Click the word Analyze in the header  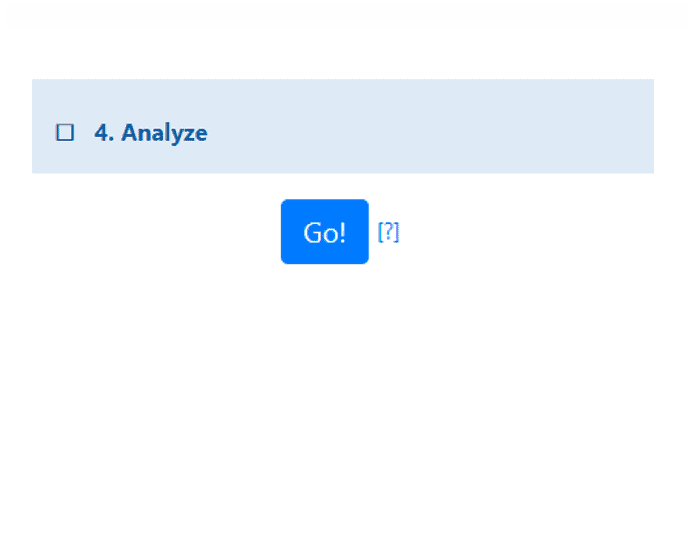(x=165, y=133)
